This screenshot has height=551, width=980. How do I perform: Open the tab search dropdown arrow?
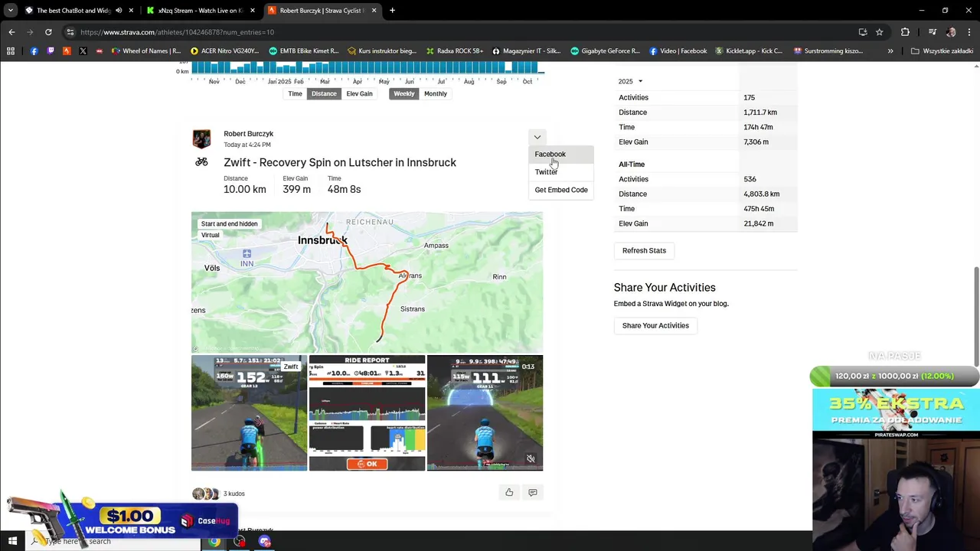[10, 11]
